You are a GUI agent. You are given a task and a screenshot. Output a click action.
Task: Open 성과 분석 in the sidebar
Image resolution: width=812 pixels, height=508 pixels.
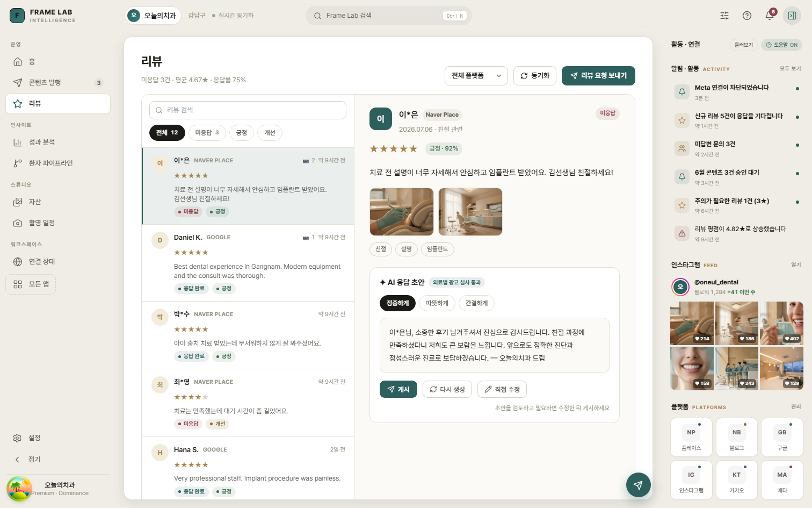[58, 142]
